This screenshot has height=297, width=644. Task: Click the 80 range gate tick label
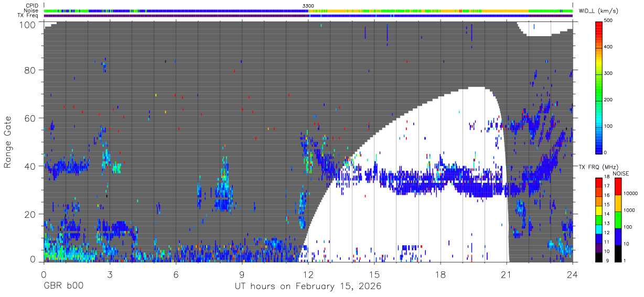(x=31, y=70)
